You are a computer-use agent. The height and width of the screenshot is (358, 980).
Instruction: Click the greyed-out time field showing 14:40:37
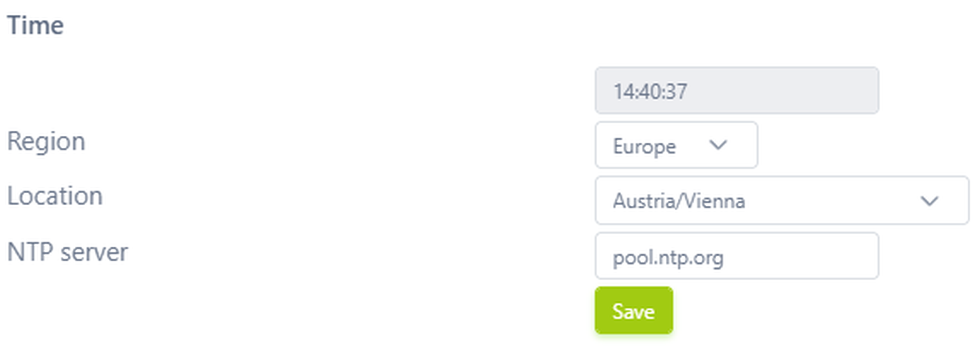pos(737,91)
